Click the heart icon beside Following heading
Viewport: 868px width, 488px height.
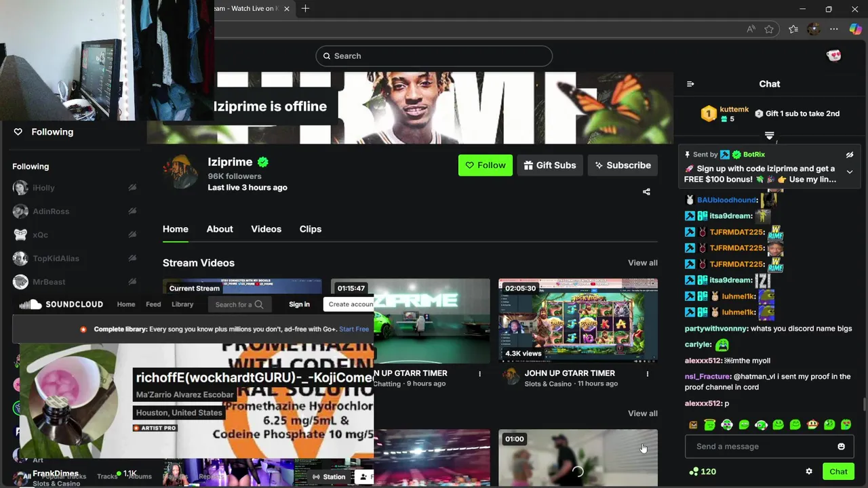click(x=18, y=132)
